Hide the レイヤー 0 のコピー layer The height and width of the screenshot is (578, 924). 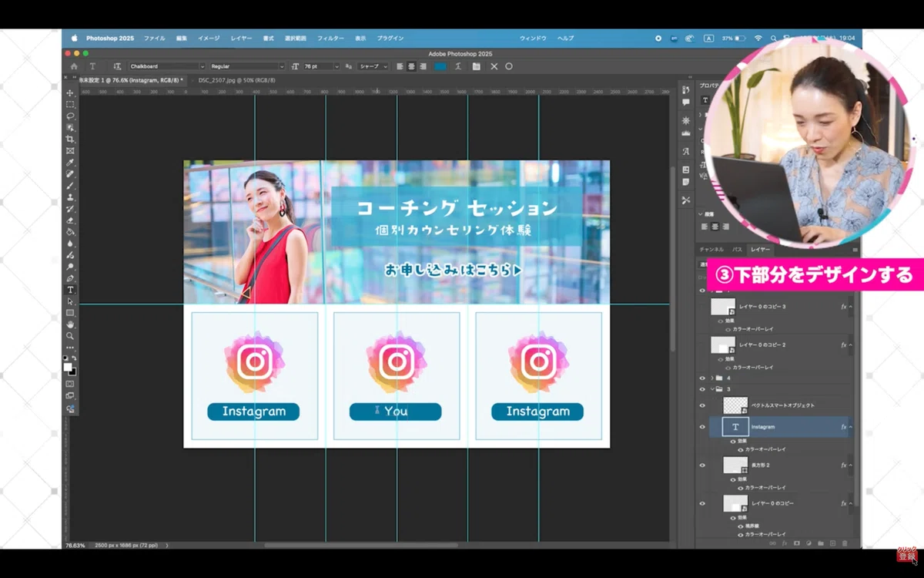click(701, 503)
